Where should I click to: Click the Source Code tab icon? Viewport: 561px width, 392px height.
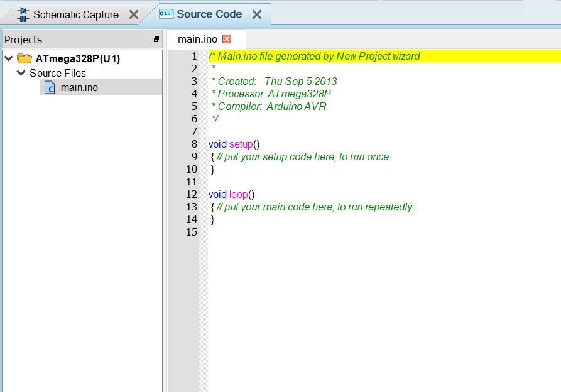click(166, 14)
